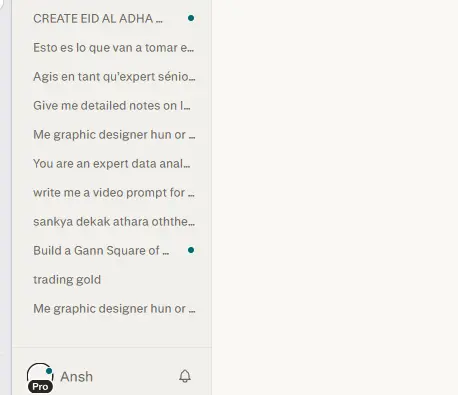Screen dimensions: 458x395
Task: Open 'Give me detailed notes on' chat
Action: 112,106
